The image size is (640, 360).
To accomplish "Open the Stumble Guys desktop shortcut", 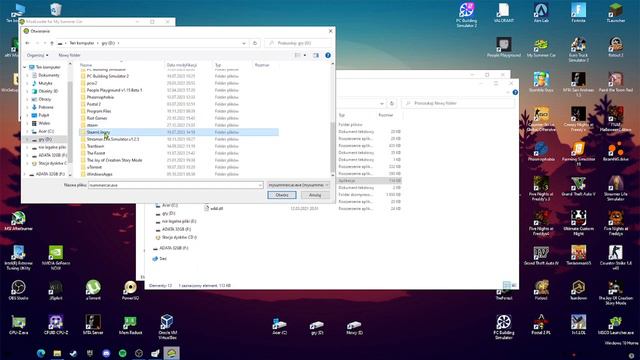I will tap(541, 83).
